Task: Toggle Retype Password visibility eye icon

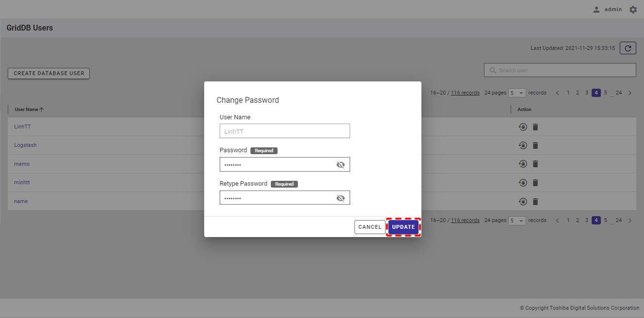Action: (x=340, y=198)
